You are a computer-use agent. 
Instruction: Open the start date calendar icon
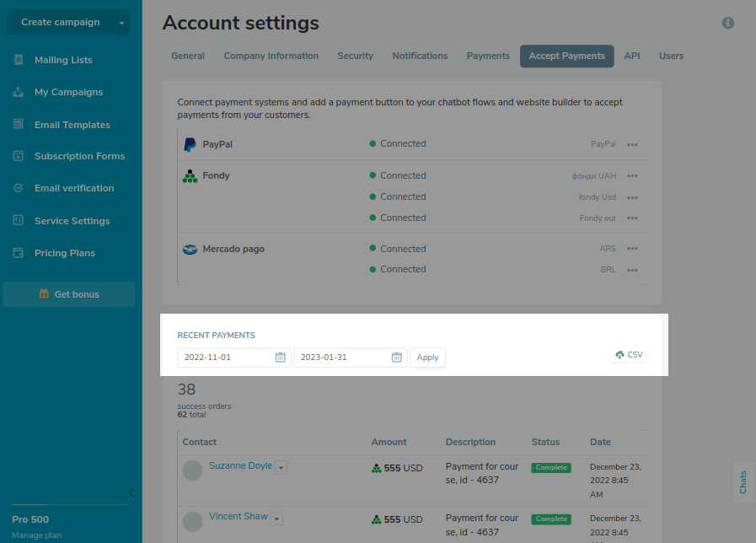tap(281, 358)
